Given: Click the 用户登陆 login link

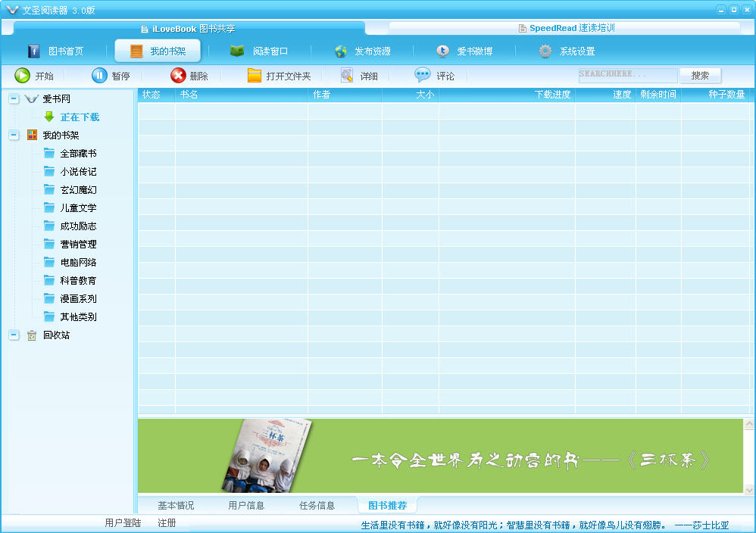Looking at the screenshot, I should point(123,523).
